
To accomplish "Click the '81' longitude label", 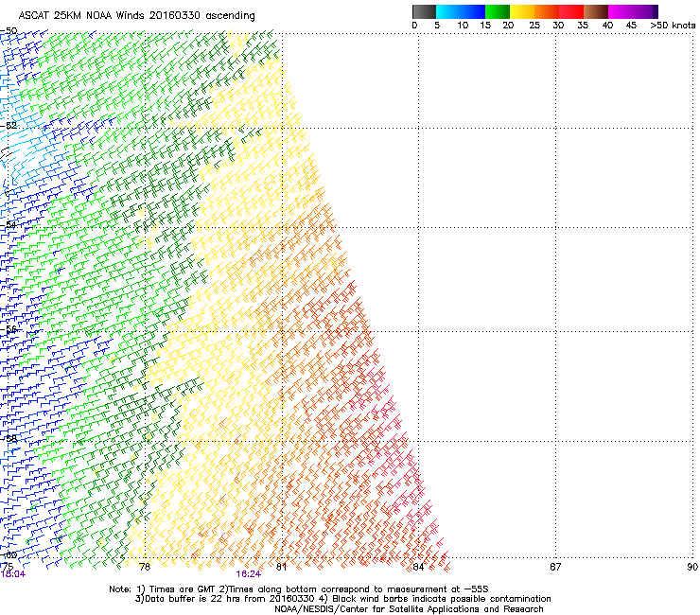I will [281, 567].
